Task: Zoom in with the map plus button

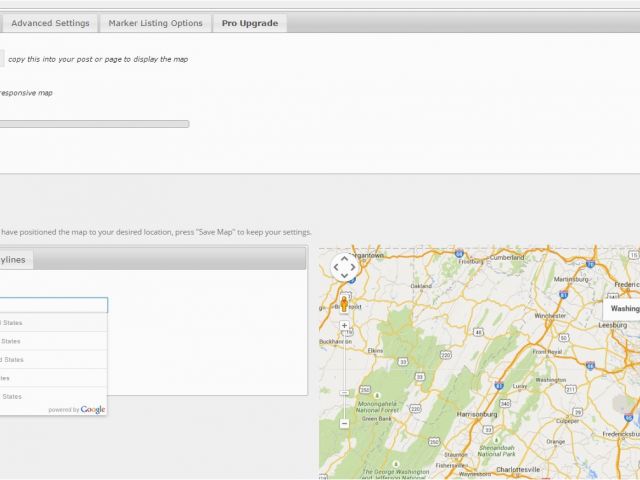Action: [344, 326]
